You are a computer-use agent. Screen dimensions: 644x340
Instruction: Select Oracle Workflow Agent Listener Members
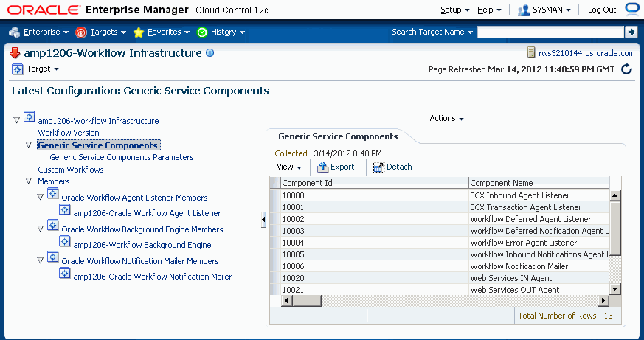(135, 198)
